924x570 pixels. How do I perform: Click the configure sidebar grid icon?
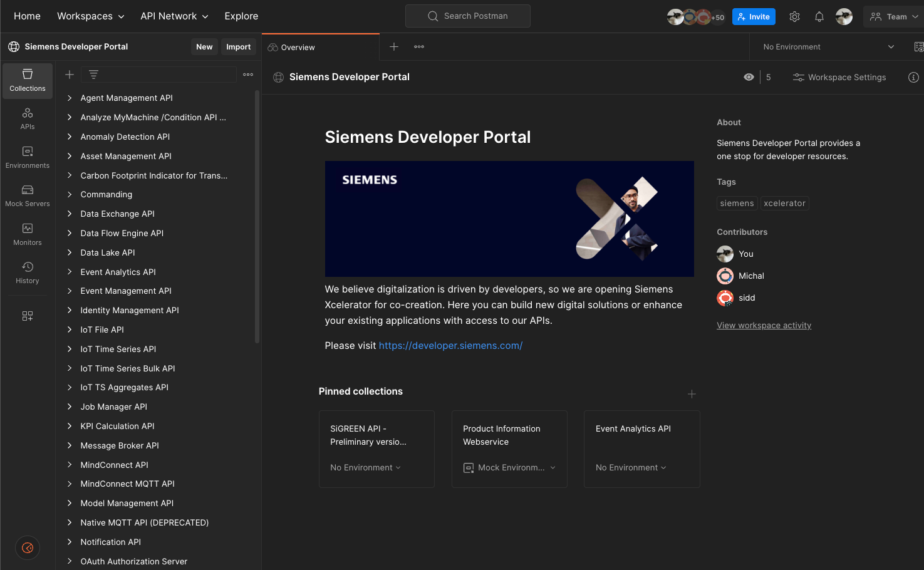click(x=28, y=316)
